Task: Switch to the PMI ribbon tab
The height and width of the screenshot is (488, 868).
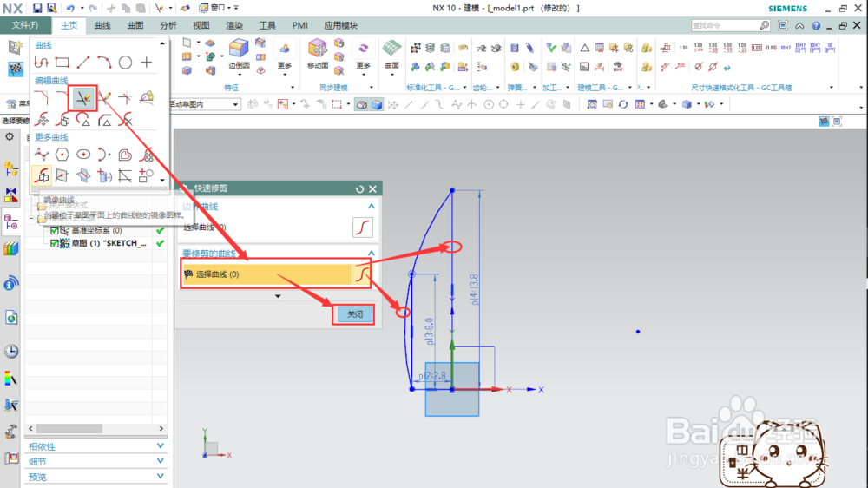Action: (300, 25)
